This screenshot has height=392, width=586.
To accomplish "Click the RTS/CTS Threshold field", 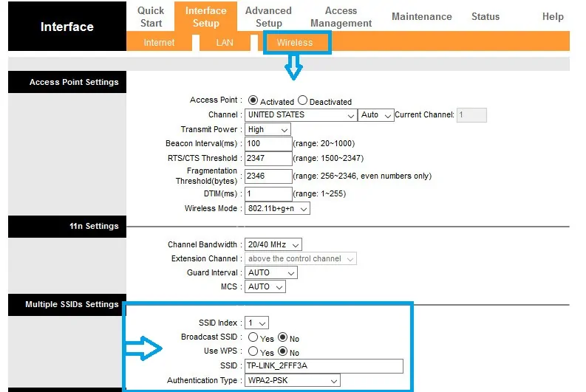I will (x=268, y=158).
